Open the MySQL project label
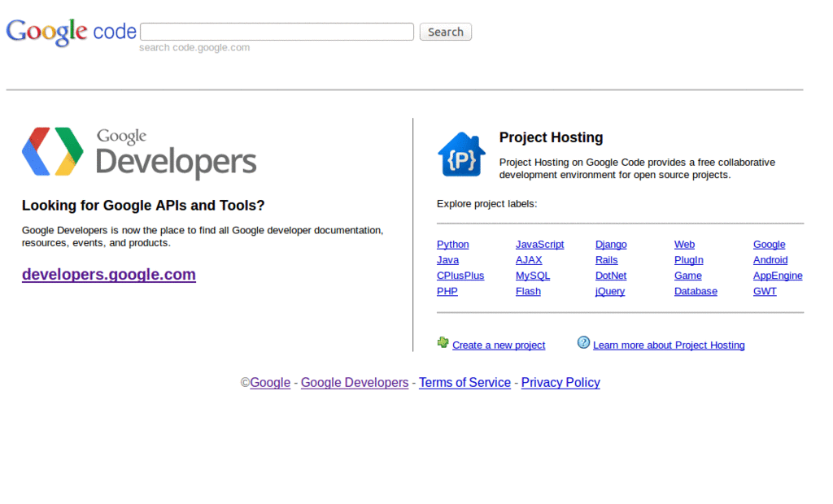The height and width of the screenshot is (504, 833). point(533,276)
